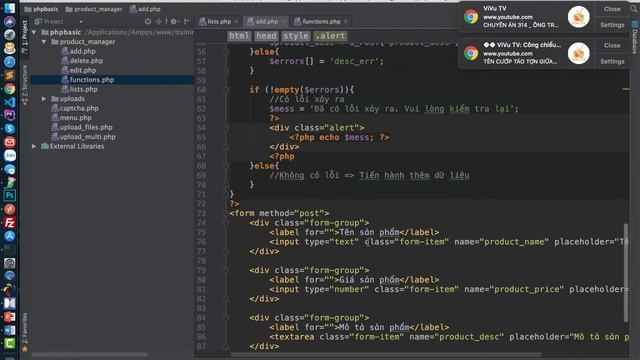Screen dimensions: 640x360
Task: Toggle fold marker at line 60 if-block
Action: 226,90
